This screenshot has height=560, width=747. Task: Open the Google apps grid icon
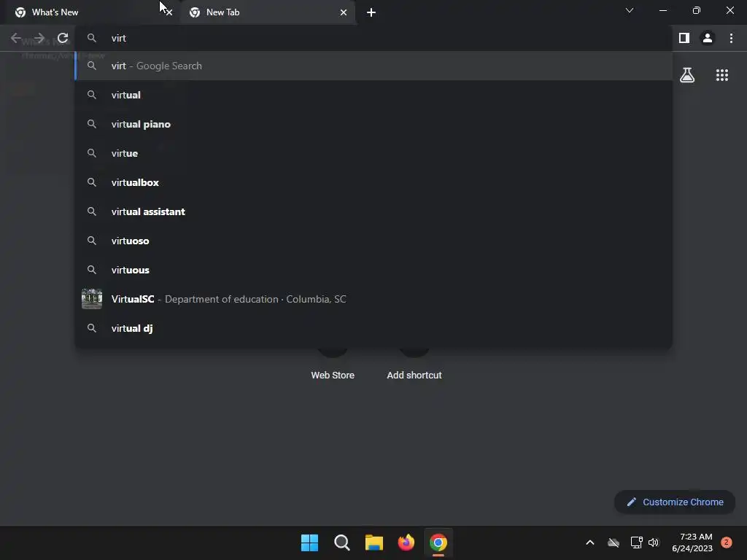point(722,75)
